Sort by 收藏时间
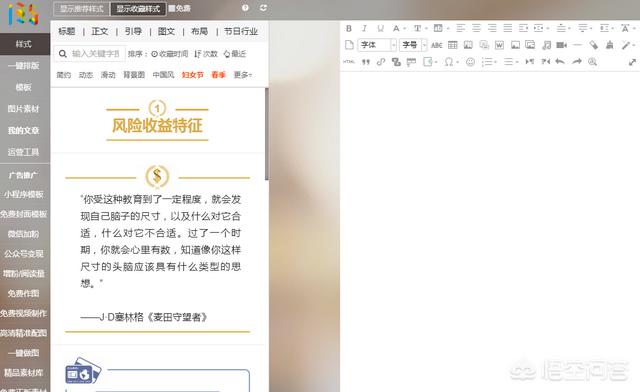 pyautogui.click(x=170, y=53)
